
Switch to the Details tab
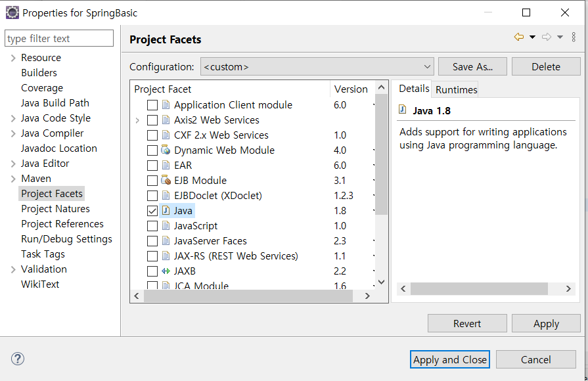[x=414, y=89]
